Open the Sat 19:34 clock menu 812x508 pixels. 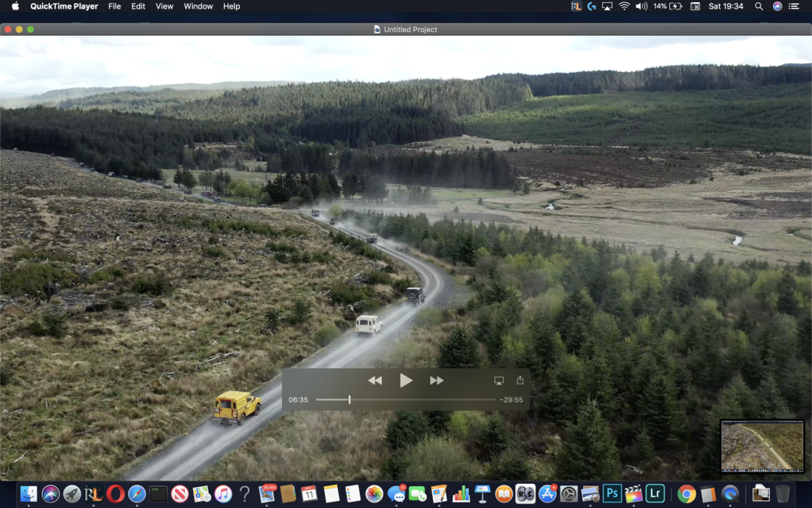(x=726, y=6)
